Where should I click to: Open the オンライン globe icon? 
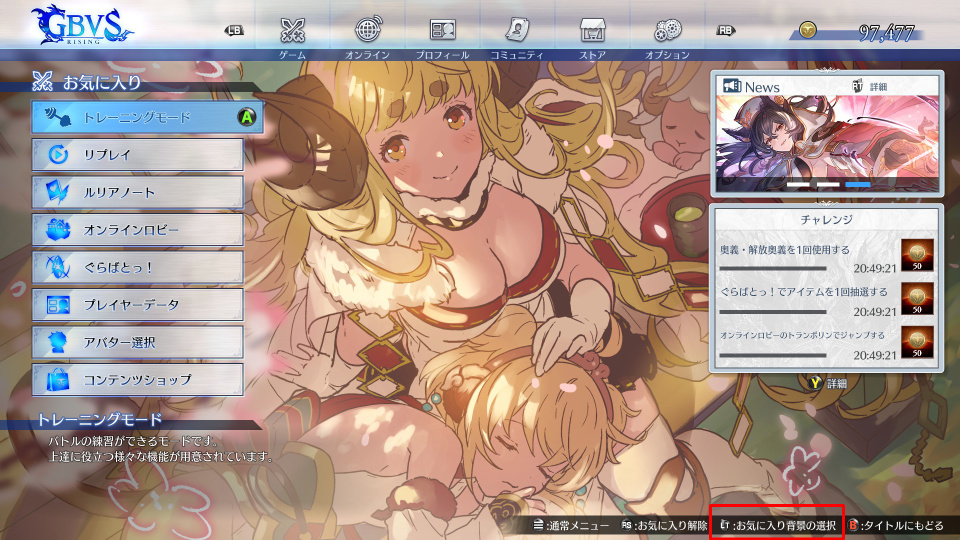(x=367, y=30)
